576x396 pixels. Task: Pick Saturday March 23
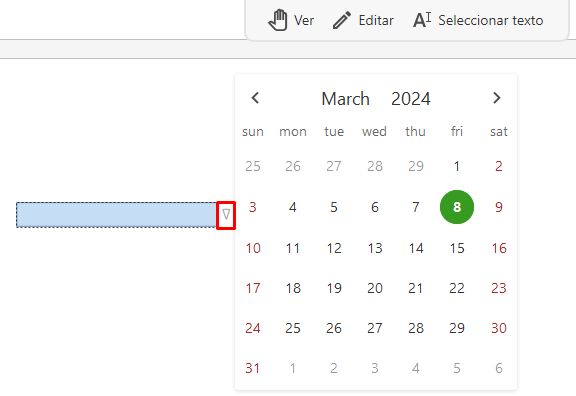pos(498,288)
